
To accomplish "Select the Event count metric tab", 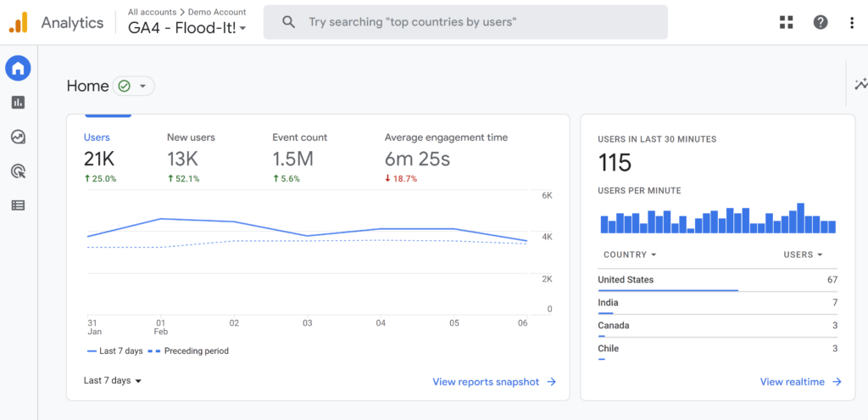I will [x=300, y=158].
